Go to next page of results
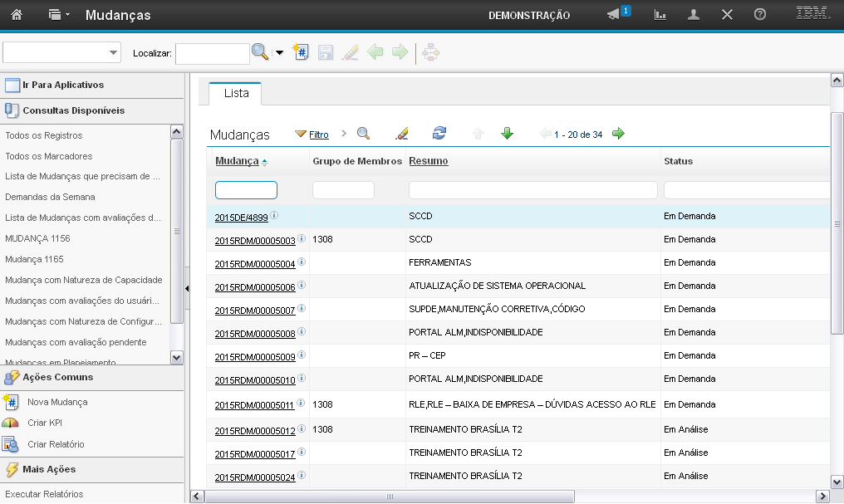844x504 pixels. coord(618,134)
